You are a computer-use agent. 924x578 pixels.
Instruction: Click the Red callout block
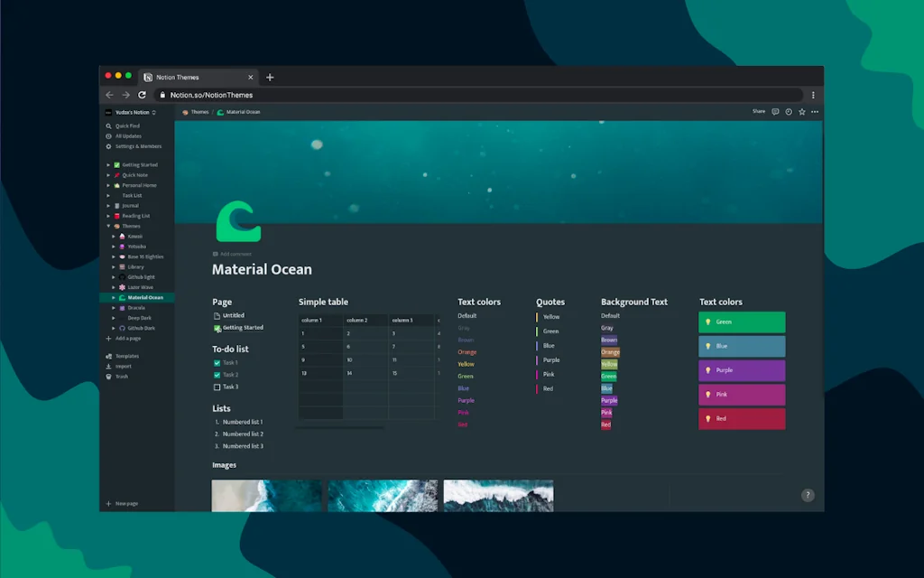click(742, 419)
